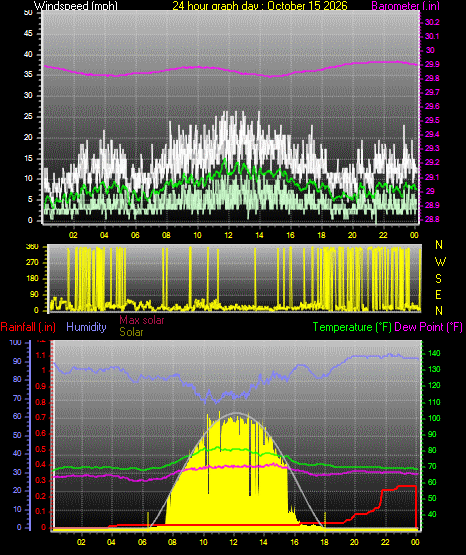Click the "35" windspeed scale value

[28, 75]
